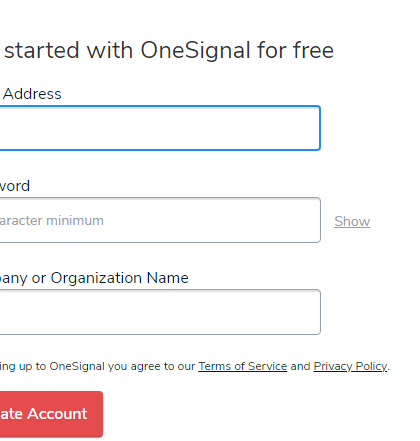Viewport: 420px width, 441px height.
Task: Focus the Email Address input field
Action: pyautogui.click(x=160, y=128)
